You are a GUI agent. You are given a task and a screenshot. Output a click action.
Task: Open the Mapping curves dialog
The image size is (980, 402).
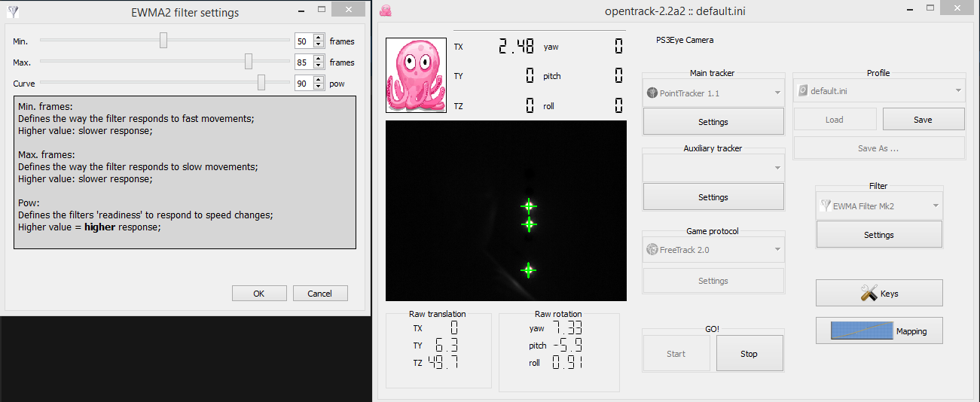(879, 330)
